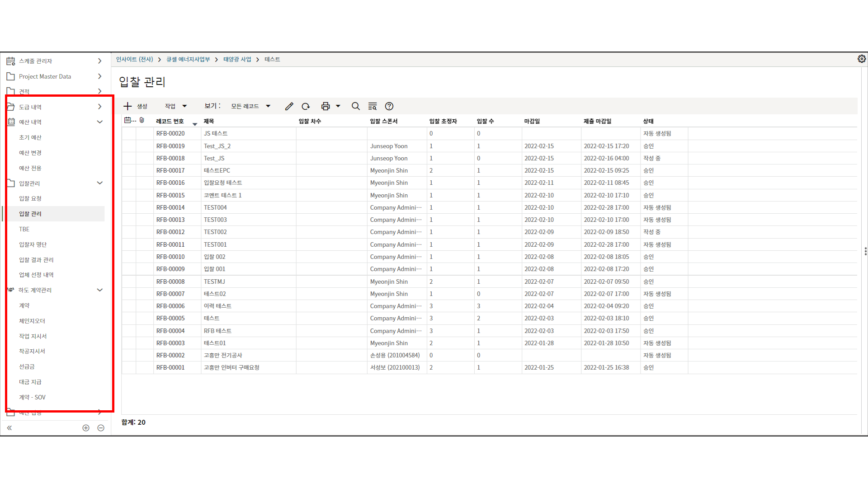868x488 pixels.
Task: Click the printer icon
Action: (x=325, y=106)
